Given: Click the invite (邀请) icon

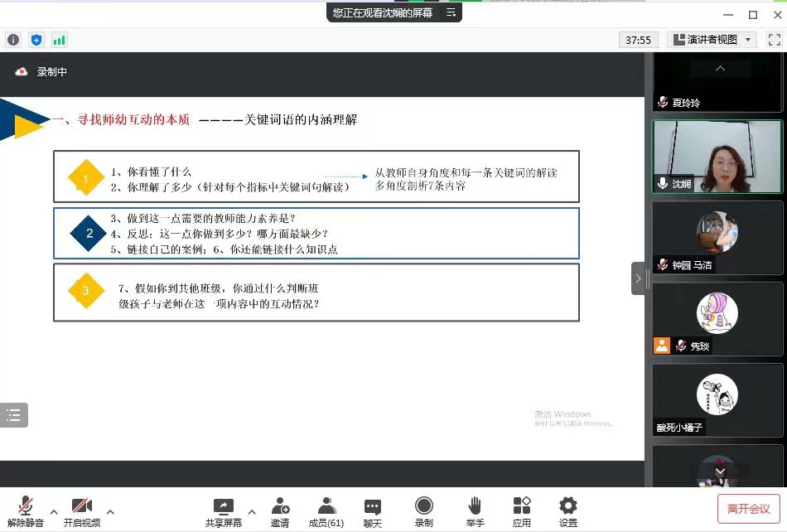Looking at the screenshot, I should (x=280, y=507).
